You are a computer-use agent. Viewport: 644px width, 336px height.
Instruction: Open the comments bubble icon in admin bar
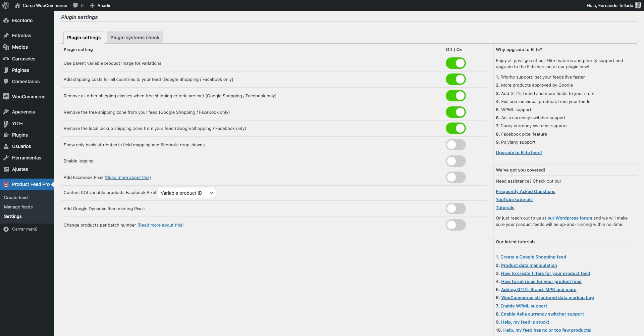tap(76, 5)
